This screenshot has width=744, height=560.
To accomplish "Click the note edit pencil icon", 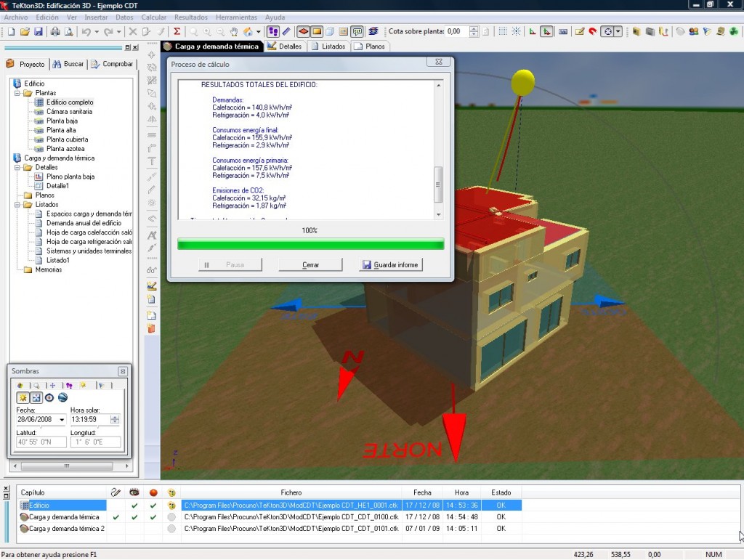I will click(579, 32).
